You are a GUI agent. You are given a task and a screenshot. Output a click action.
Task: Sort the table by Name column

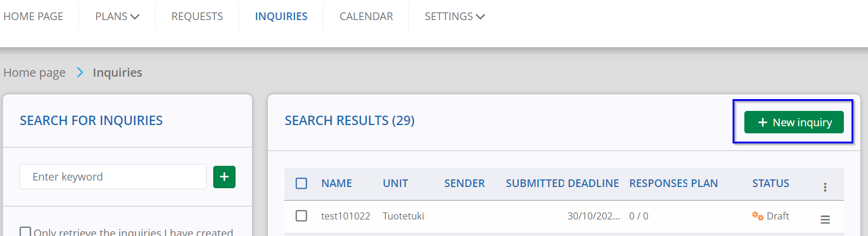pos(337,183)
